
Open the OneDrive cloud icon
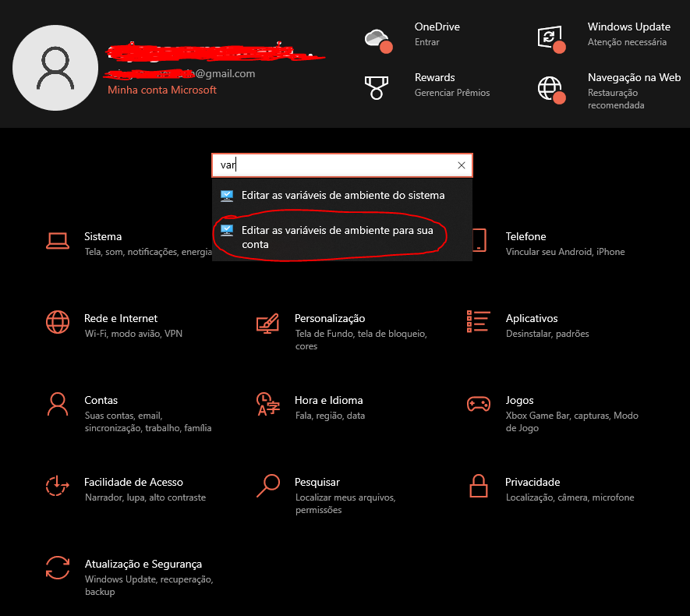(x=377, y=37)
